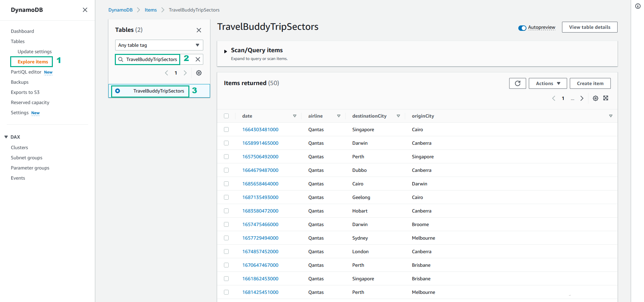Select the row 1674857452000 checkbox
Image resolution: width=644 pixels, height=302 pixels.
pos(226,251)
